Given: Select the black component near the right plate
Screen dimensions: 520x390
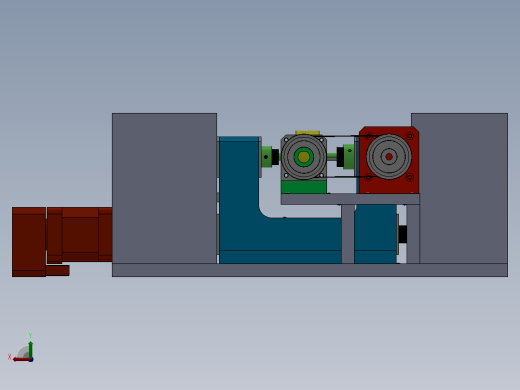Looking at the screenshot, I should (403, 234).
